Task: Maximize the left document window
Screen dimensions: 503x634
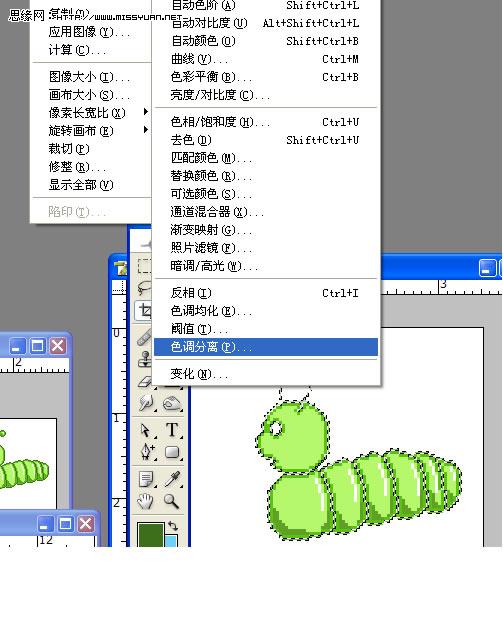Action: [38, 346]
